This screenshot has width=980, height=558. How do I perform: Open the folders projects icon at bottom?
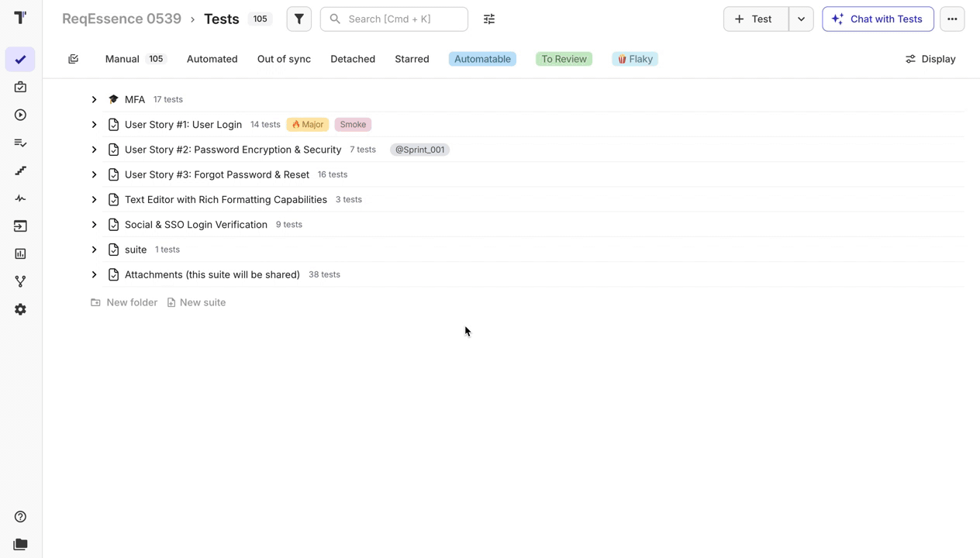click(x=20, y=545)
